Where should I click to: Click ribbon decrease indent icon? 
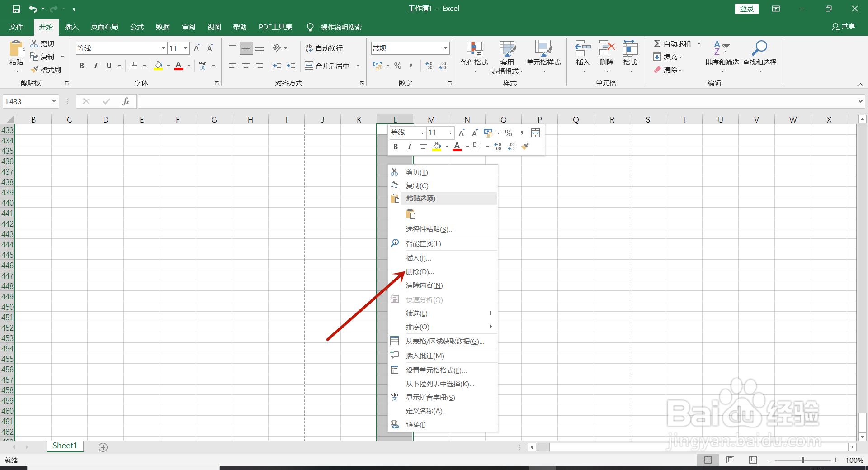pos(277,66)
